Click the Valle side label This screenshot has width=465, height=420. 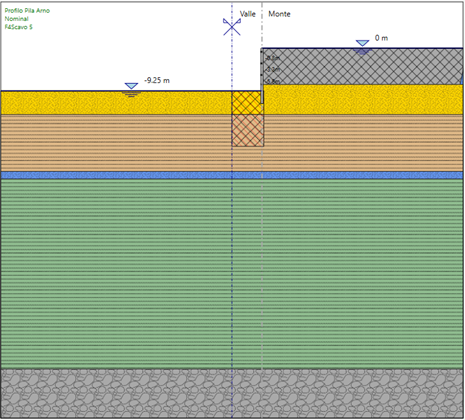coord(248,14)
